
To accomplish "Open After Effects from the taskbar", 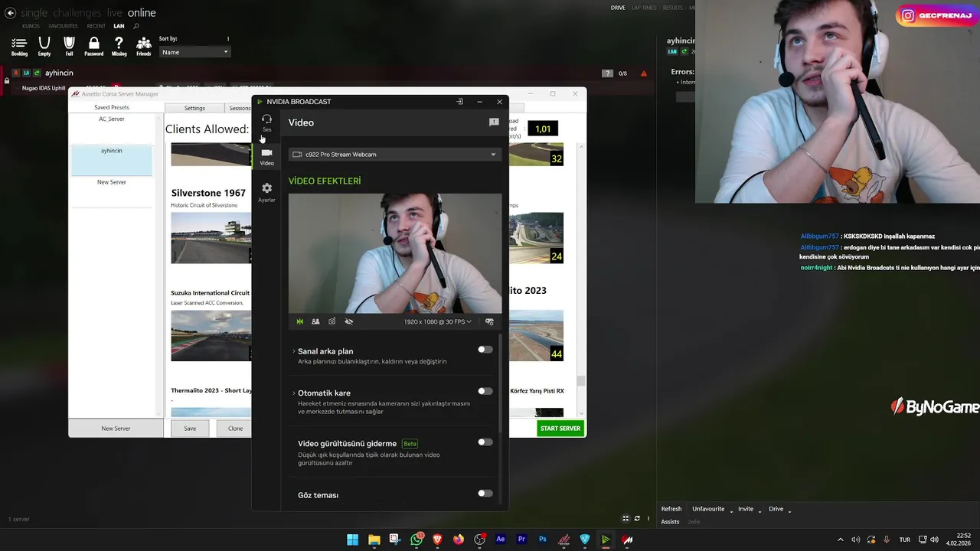I will click(x=501, y=540).
